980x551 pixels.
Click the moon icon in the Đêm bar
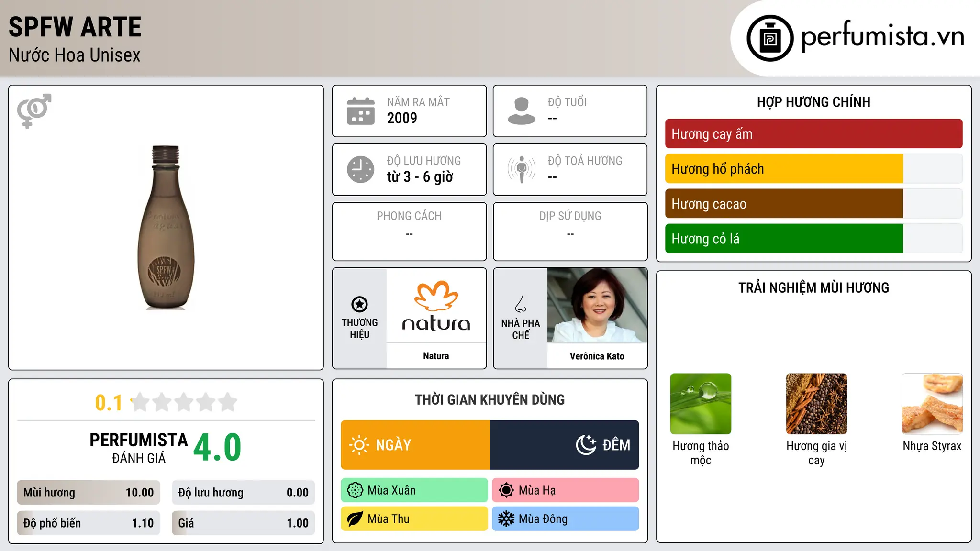coord(586,445)
